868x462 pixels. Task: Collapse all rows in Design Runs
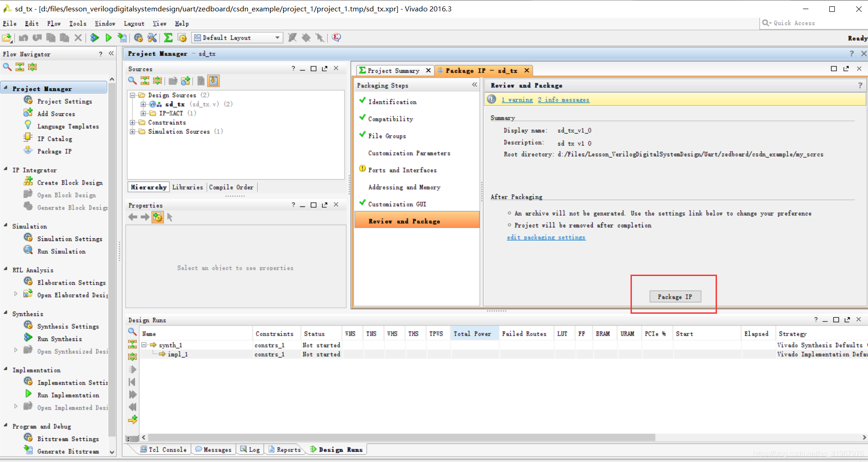coord(132,344)
